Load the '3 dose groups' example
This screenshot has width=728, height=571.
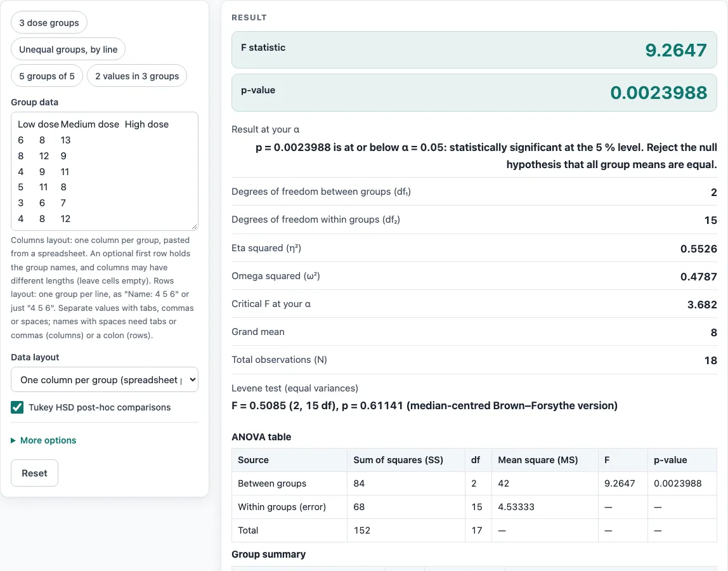click(49, 23)
